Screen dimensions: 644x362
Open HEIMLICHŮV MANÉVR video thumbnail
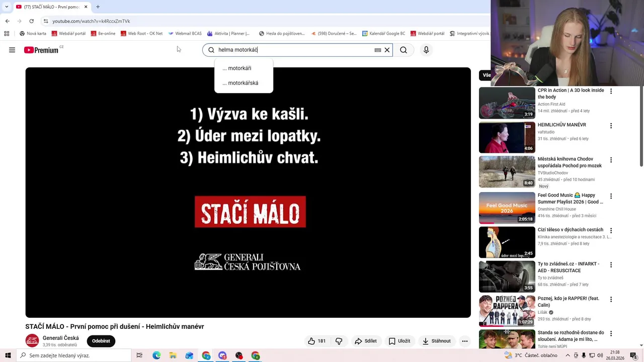[507, 137]
